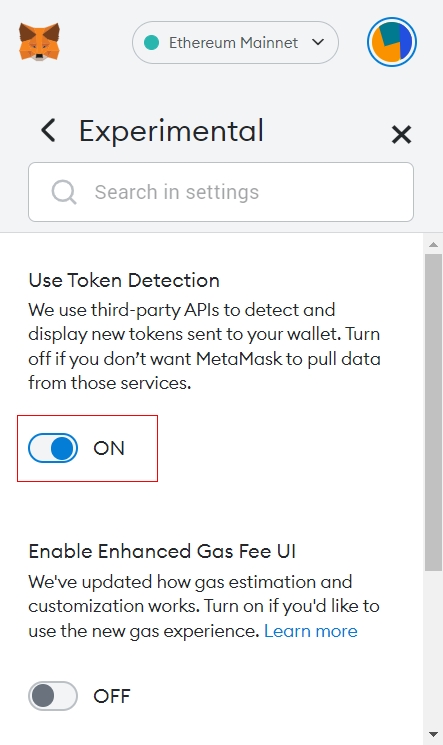Click the chevron in the network selector

tap(318, 42)
